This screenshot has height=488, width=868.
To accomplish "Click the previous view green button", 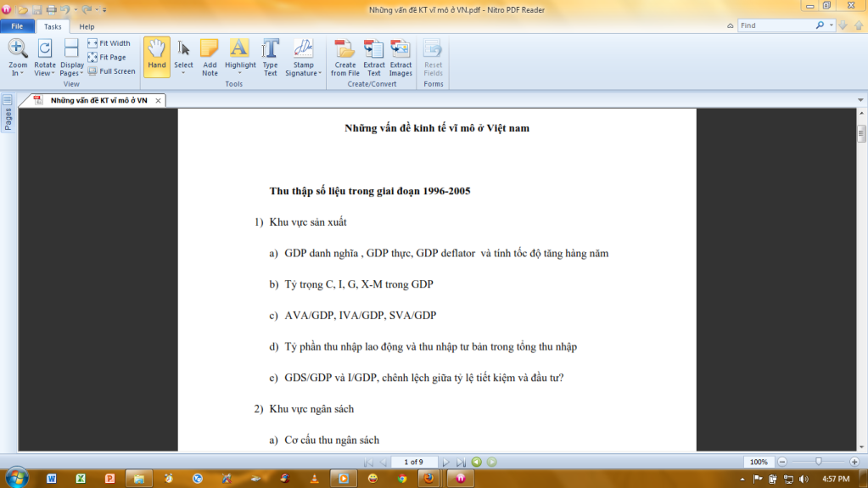I will point(476,462).
